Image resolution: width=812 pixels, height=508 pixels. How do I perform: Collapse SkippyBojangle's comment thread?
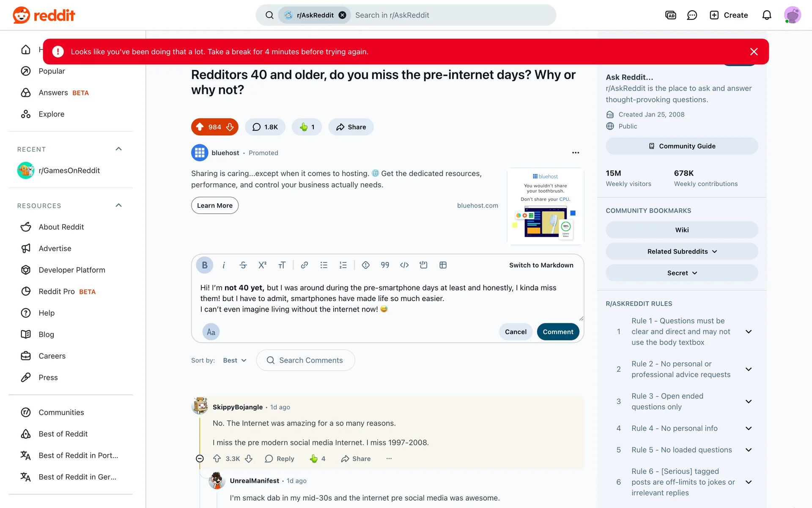coord(200,458)
